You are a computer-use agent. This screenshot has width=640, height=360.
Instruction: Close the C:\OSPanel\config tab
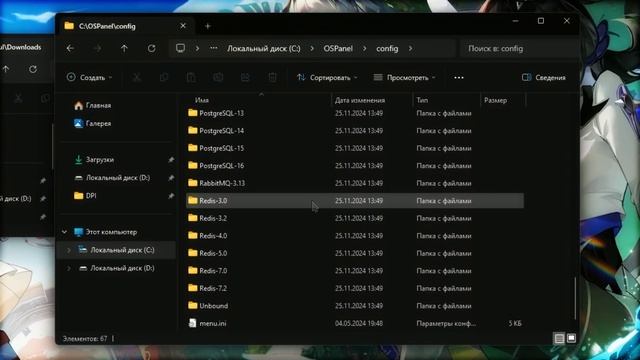pyautogui.click(x=183, y=26)
